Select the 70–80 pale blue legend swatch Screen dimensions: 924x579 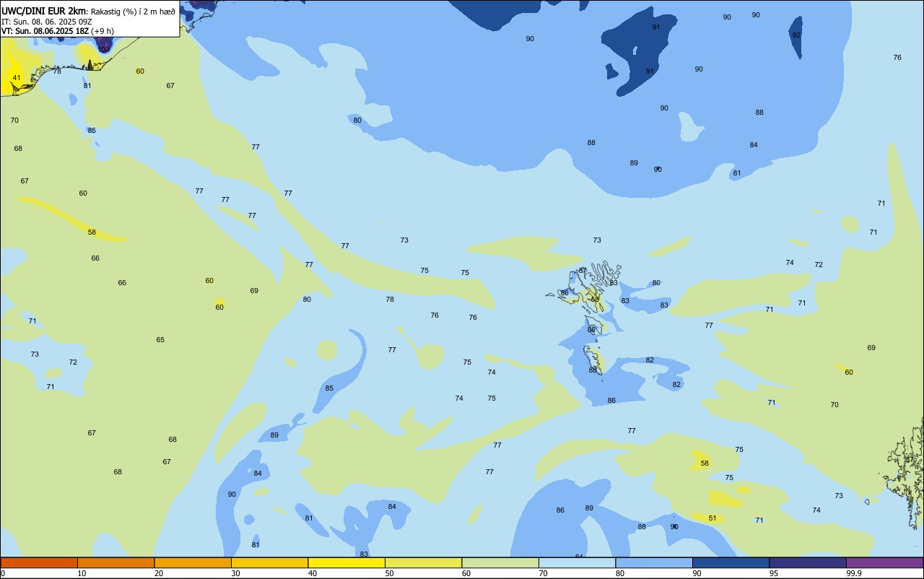coord(577,562)
